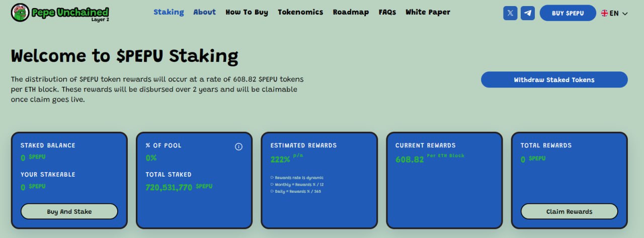Select the 720,531,770 total staked value
This screenshot has width=644, height=238.
tap(169, 187)
